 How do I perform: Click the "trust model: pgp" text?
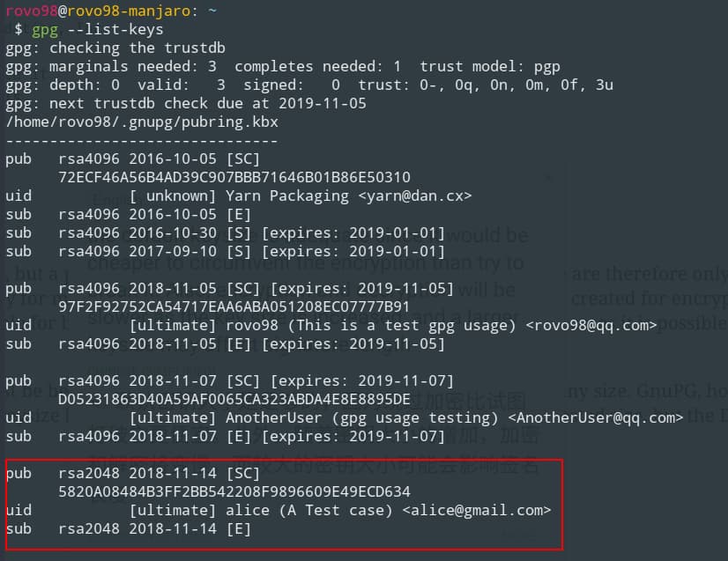click(489, 66)
